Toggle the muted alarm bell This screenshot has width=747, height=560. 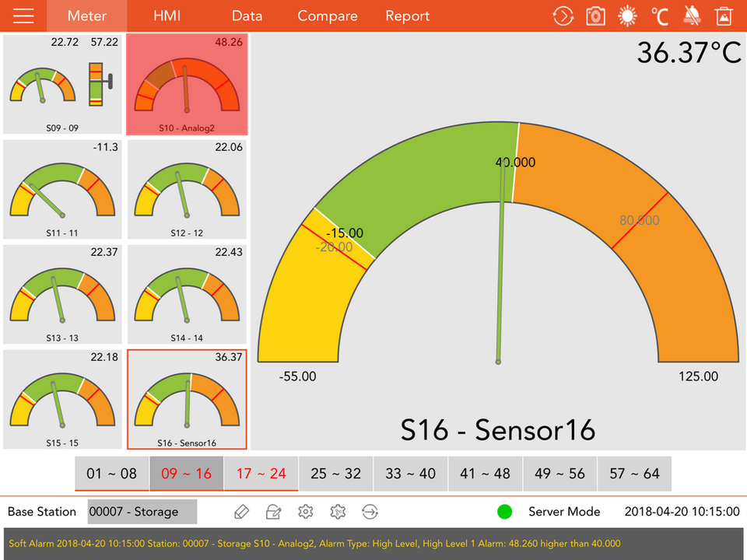pos(692,16)
